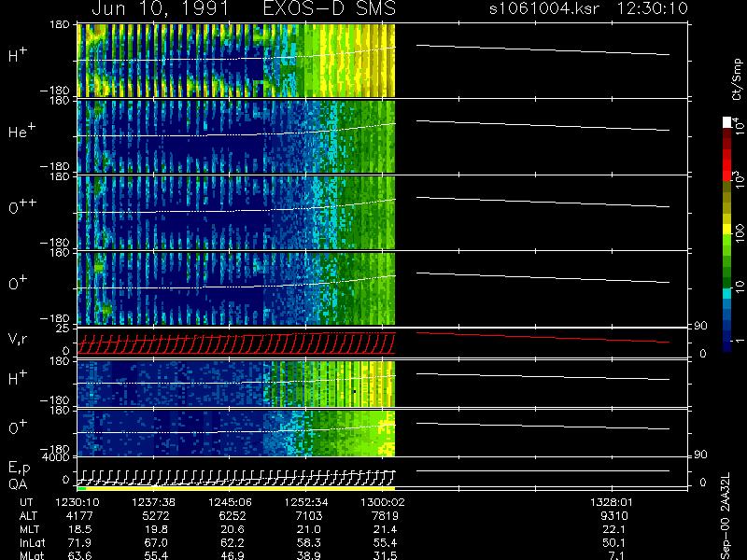The width and height of the screenshot is (747, 560).
Task: Select UT value '1252:34'
Action: (x=306, y=502)
